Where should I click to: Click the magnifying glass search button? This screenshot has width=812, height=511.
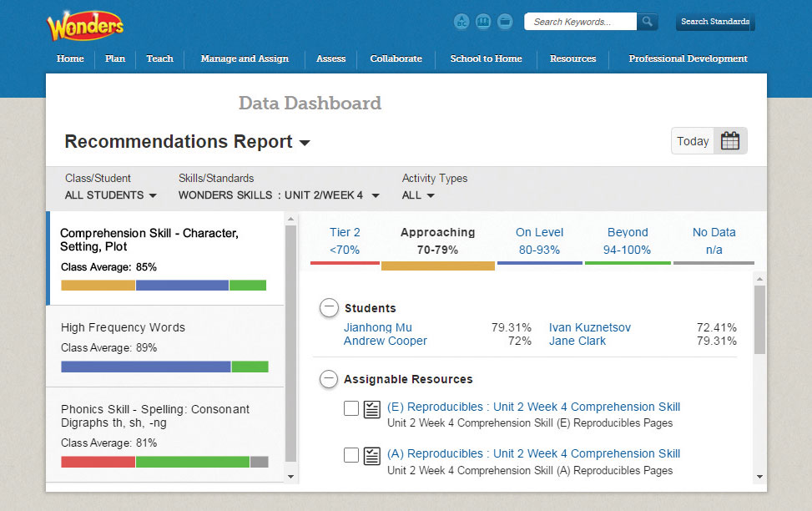point(648,21)
